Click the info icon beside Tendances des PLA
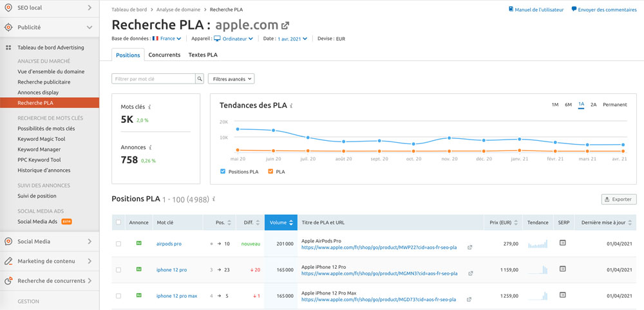The image size is (644, 310). pos(291,105)
